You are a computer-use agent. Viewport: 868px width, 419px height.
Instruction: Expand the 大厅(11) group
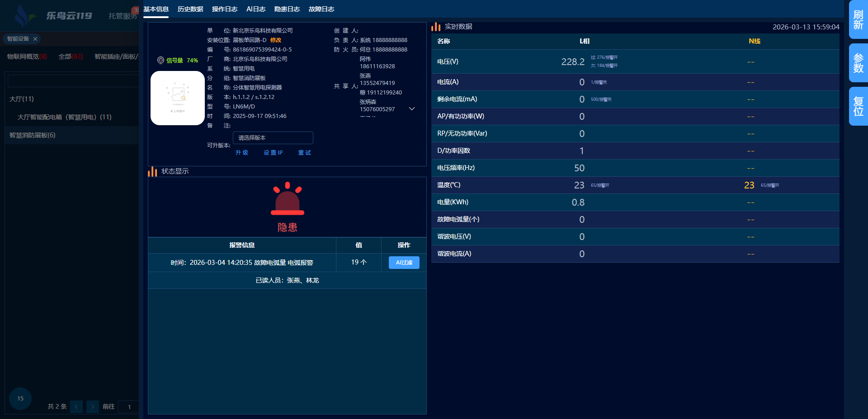(x=22, y=99)
